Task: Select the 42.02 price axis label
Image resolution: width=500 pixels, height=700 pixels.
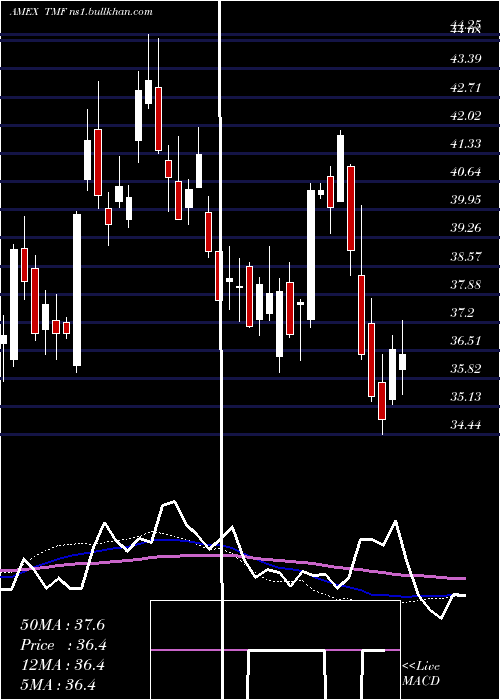Action: (466, 115)
